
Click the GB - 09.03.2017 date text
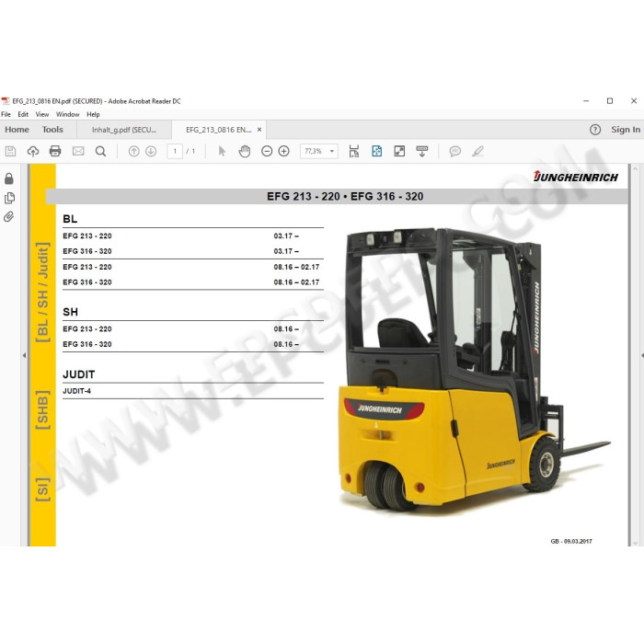(x=571, y=541)
